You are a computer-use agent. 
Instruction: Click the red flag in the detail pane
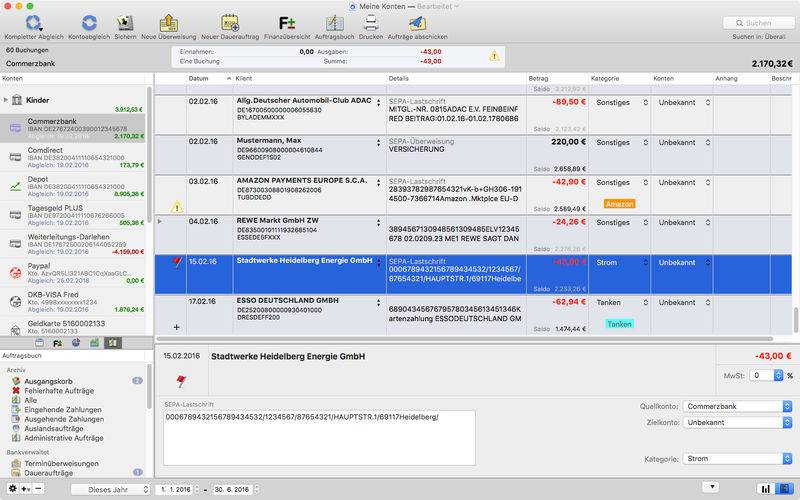point(181,381)
